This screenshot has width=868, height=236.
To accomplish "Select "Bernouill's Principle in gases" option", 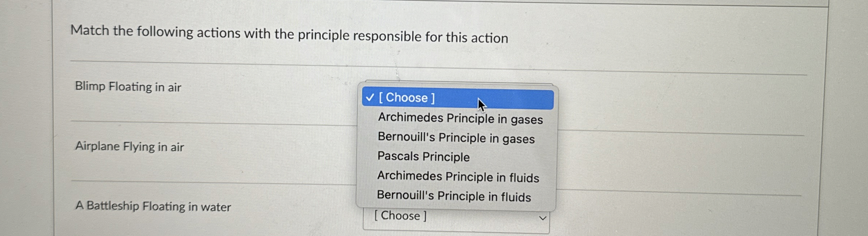I will [x=455, y=138].
